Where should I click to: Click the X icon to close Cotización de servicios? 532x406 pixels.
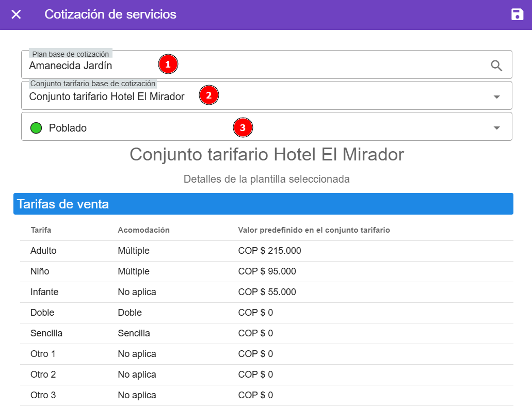point(16,14)
